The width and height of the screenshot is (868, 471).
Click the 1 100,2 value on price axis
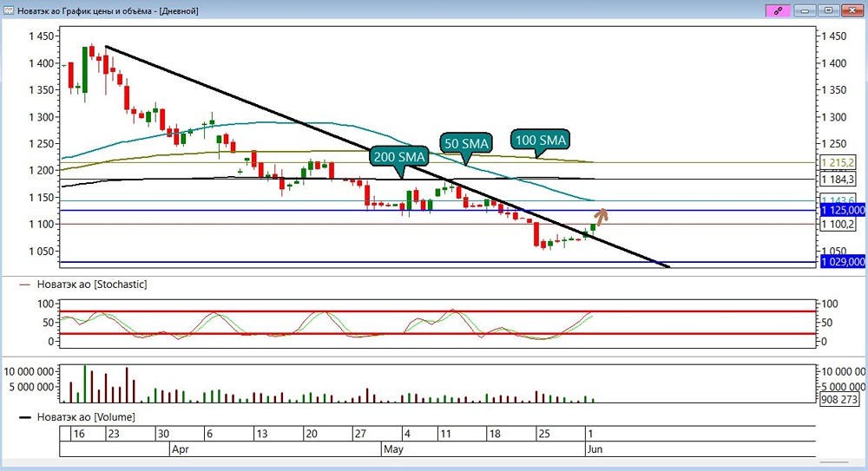click(x=838, y=224)
